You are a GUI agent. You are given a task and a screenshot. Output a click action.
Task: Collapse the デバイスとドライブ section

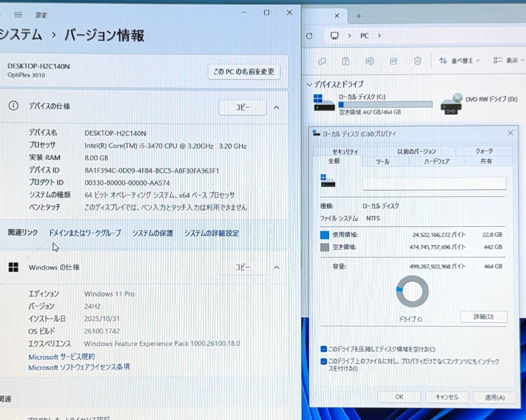309,84
